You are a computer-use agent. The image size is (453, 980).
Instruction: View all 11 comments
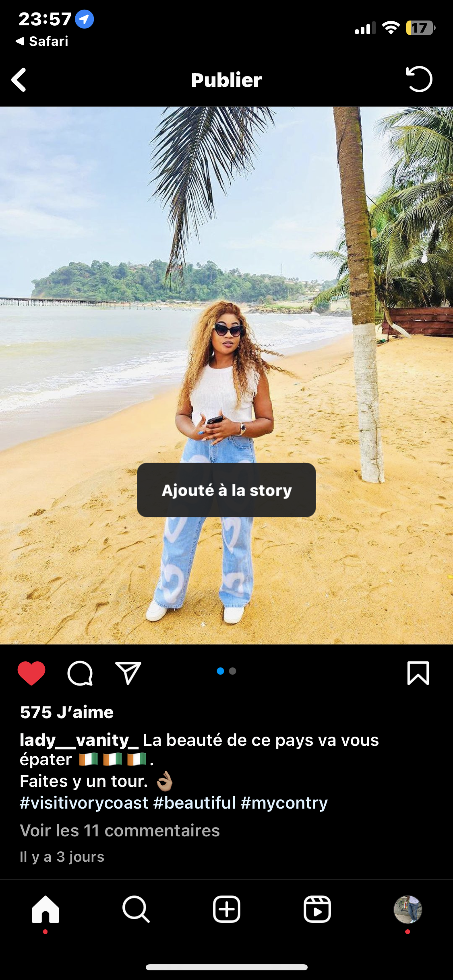(120, 830)
